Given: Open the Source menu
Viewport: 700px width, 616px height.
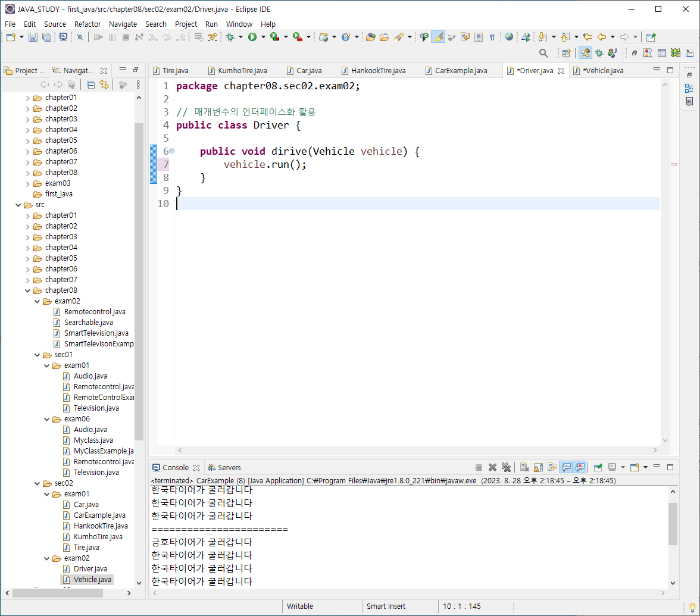Looking at the screenshot, I should point(55,24).
